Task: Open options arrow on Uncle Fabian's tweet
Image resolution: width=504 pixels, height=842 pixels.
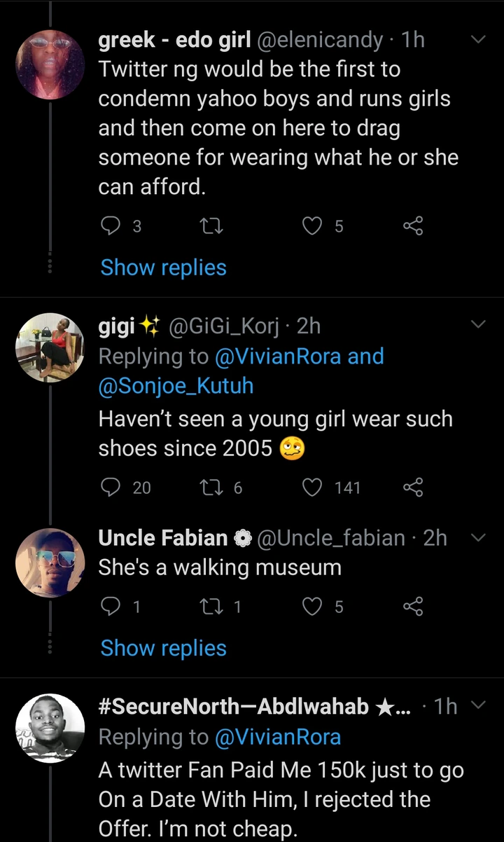Action: [478, 538]
